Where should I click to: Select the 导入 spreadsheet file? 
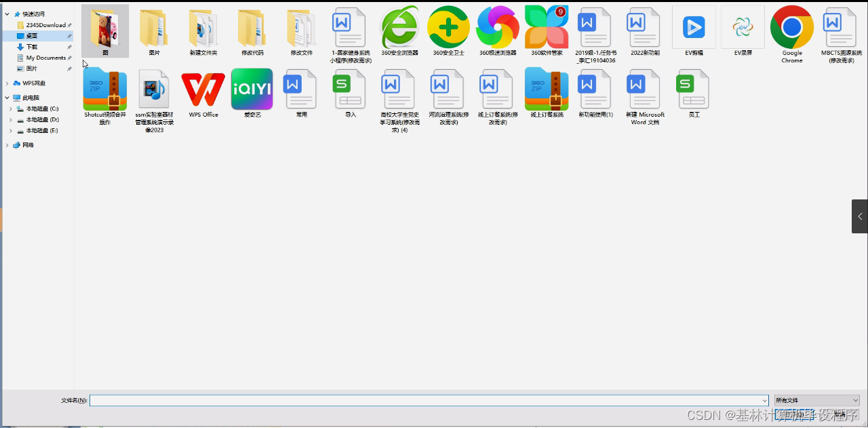click(x=350, y=94)
